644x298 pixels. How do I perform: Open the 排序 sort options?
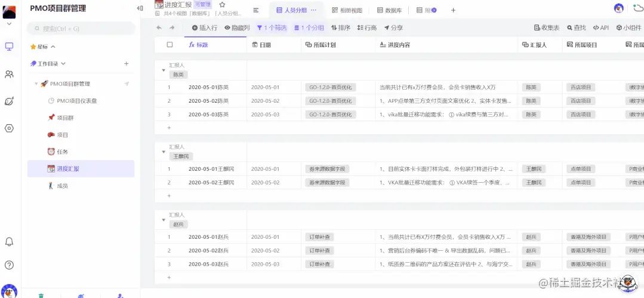coord(340,27)
